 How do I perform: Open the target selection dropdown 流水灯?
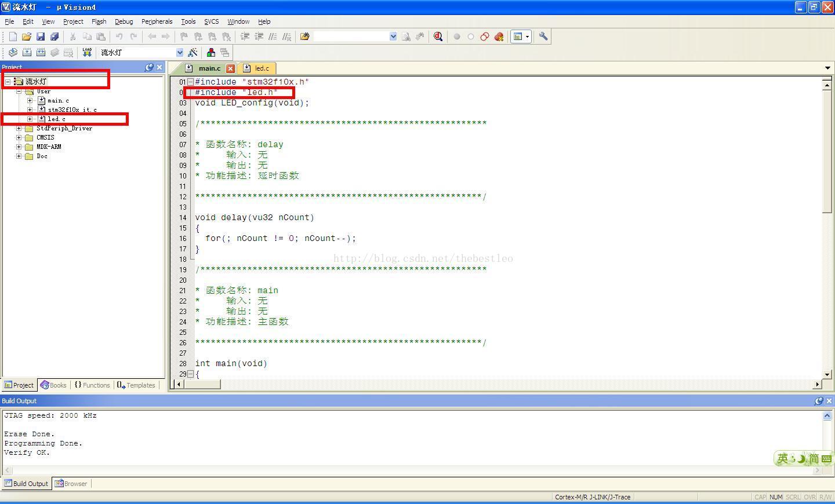coord(179,52)
